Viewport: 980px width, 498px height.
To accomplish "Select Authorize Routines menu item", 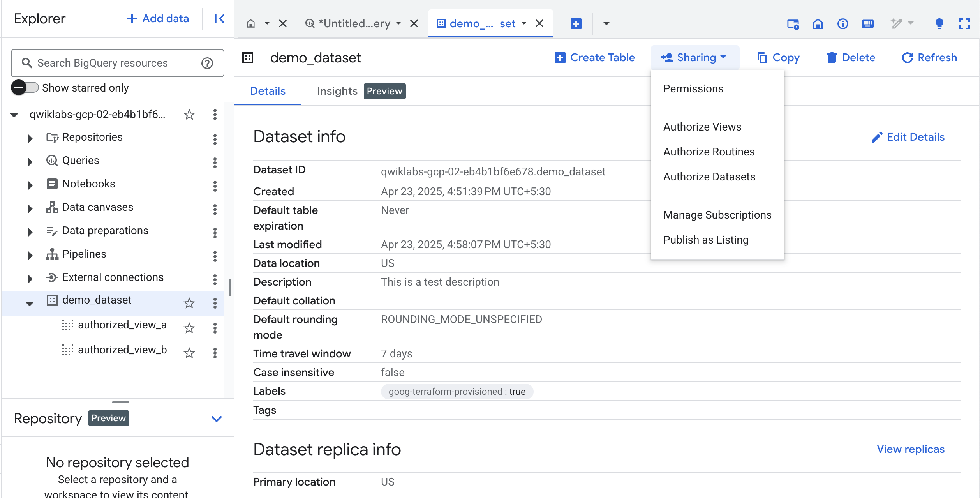I will [x=717, y=152].
